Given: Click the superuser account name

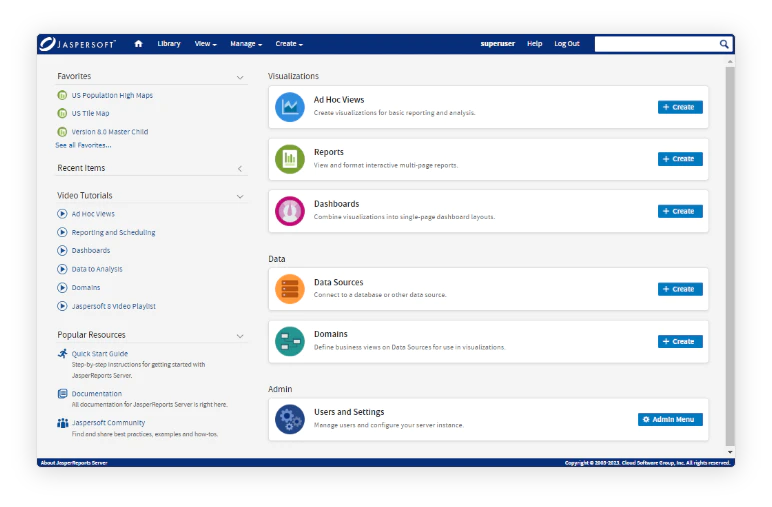Looking at the screenshot, I should 498,44.
